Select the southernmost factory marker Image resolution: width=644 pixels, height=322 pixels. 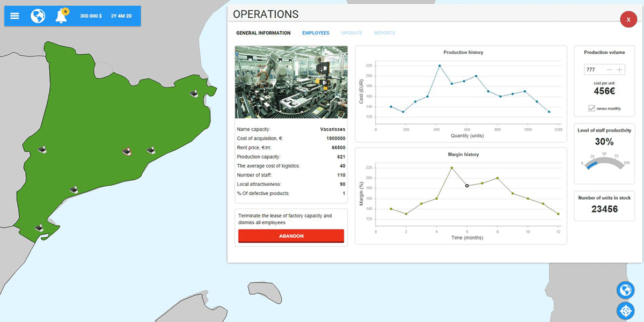point(39,228)
